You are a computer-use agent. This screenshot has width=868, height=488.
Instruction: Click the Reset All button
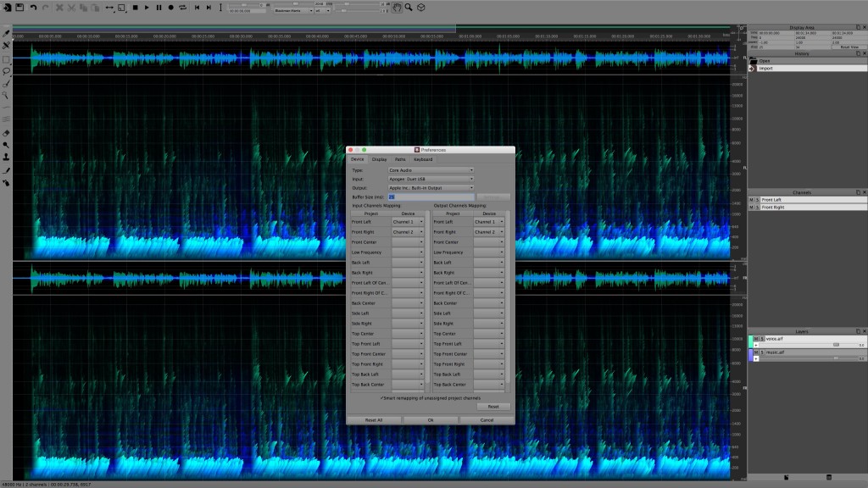[x=374, y=419]
